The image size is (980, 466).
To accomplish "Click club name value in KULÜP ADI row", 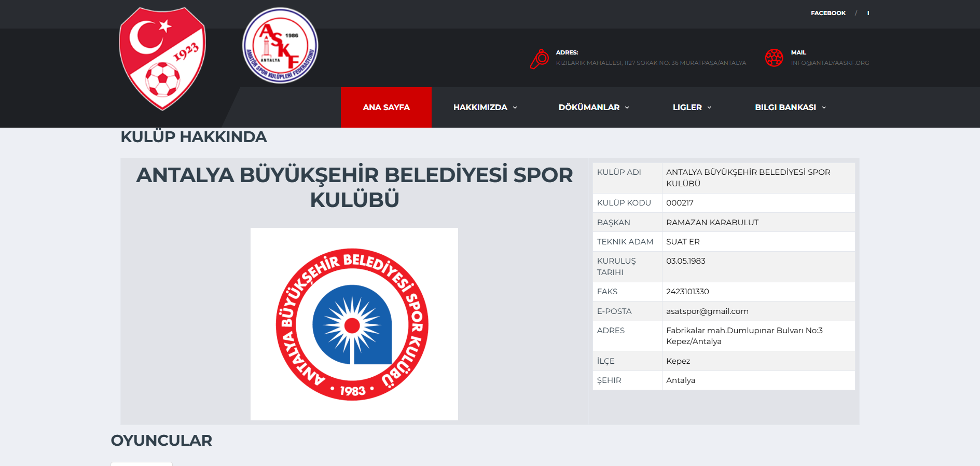I will (748, 178).
